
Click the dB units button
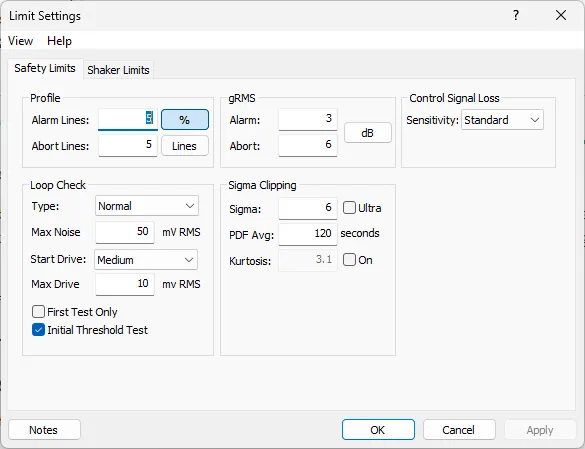[x=367, y=132]
